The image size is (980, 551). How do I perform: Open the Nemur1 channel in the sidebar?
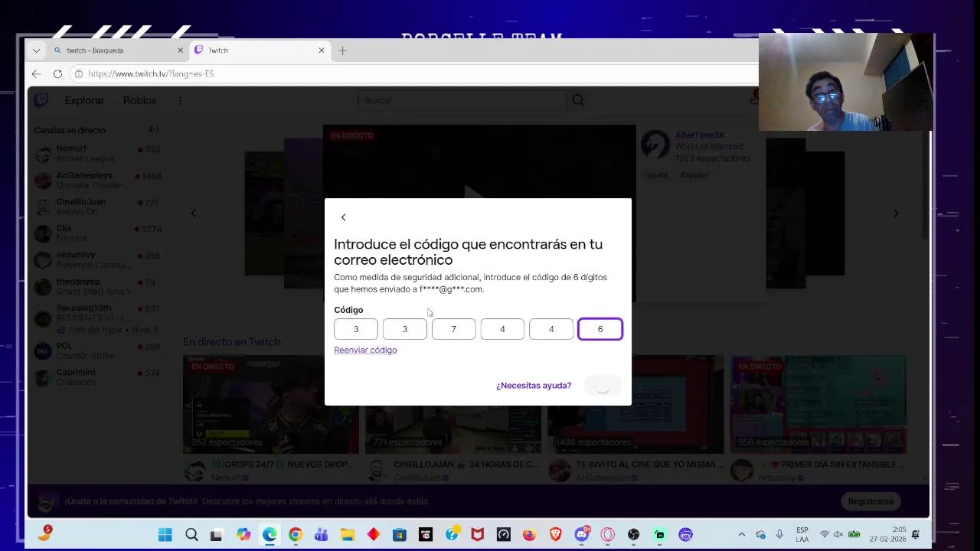[x=98, y=153]
